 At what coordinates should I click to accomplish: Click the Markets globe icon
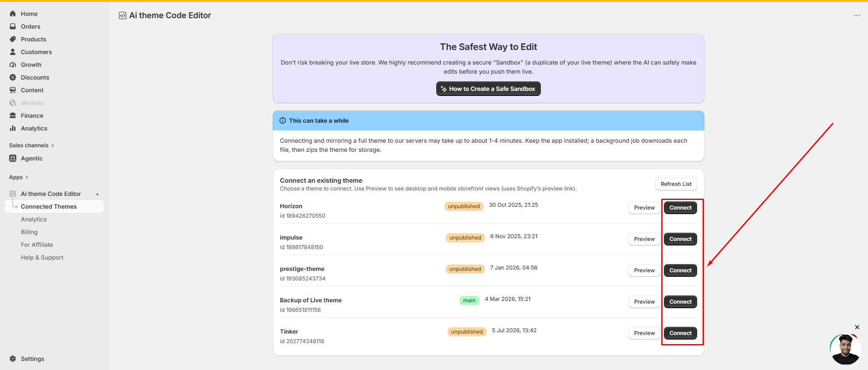(13, 103)
